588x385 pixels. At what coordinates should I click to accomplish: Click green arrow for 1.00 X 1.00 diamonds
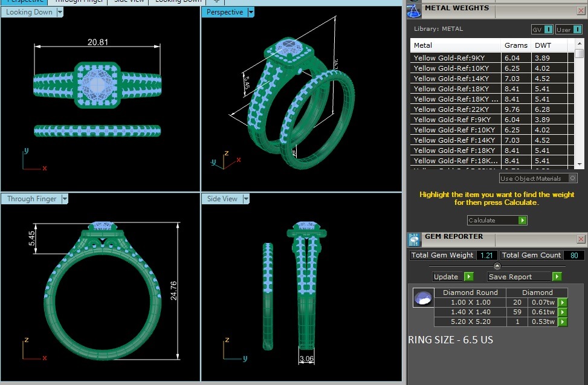pyautogui.click(x=563, y=302)
